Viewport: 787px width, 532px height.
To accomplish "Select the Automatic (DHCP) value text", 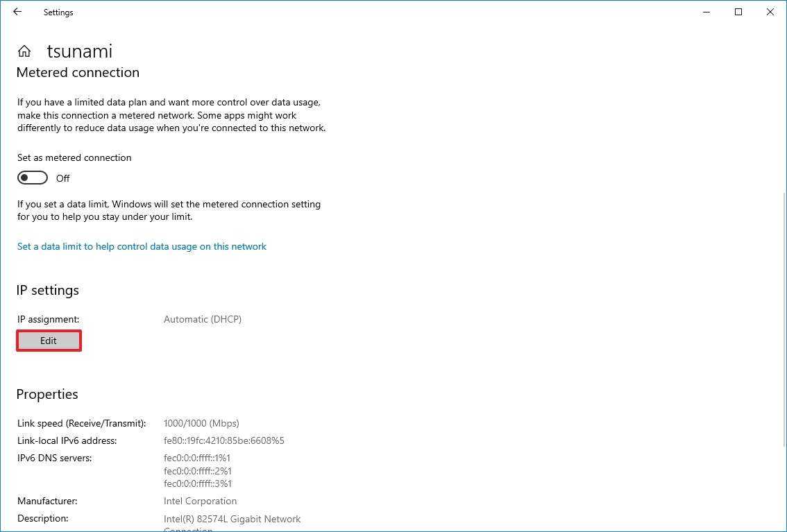I will tap(203, 319).
